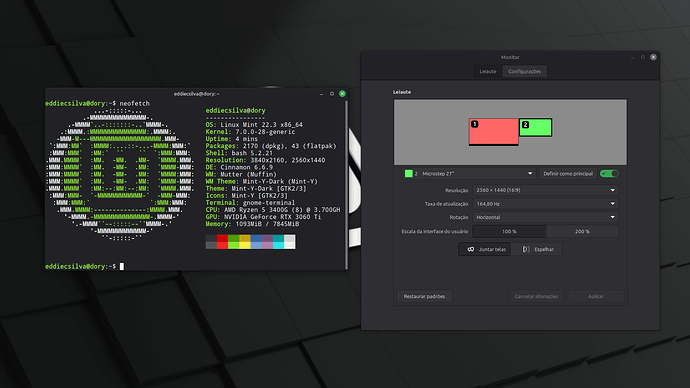This screenshot has width=690, height=388.
Task: Maximize the Monitor settings window
Action: pos(643,57)
